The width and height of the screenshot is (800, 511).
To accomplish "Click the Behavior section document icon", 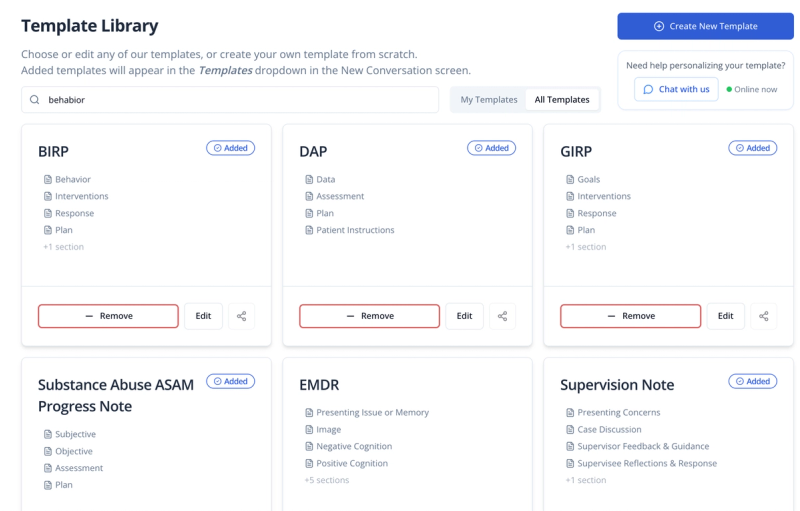I will tap(47, 180).
